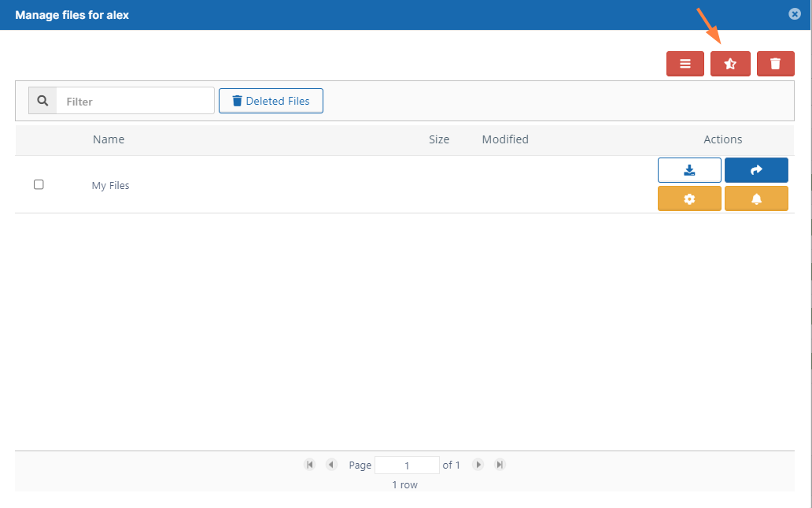The image size is (812, 508).
Task: Open the red hamburger list menu
Action: pyautogui.click(x=685, y=64)
